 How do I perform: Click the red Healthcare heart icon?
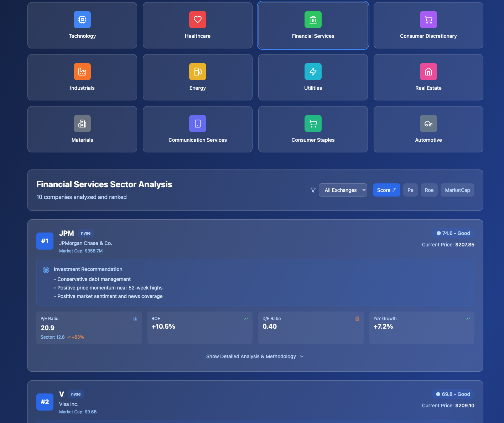[198, 20]
